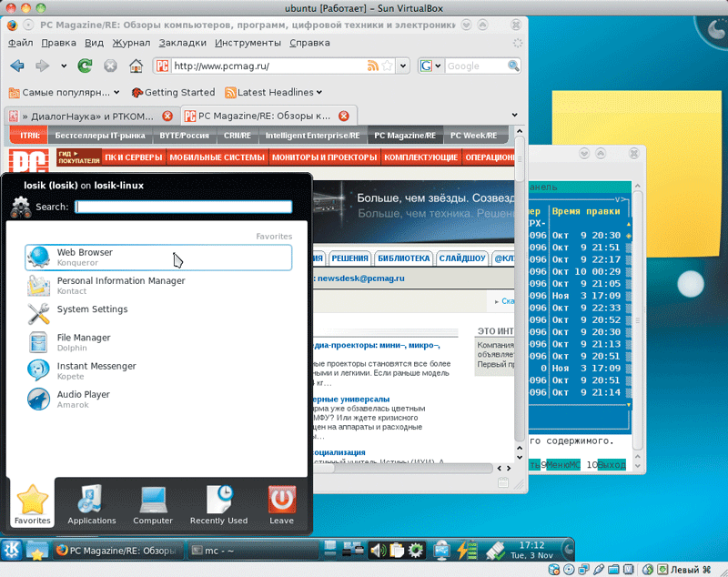
Task: Click VirtualBox shared folders status icon
Action: coord(613,570)
